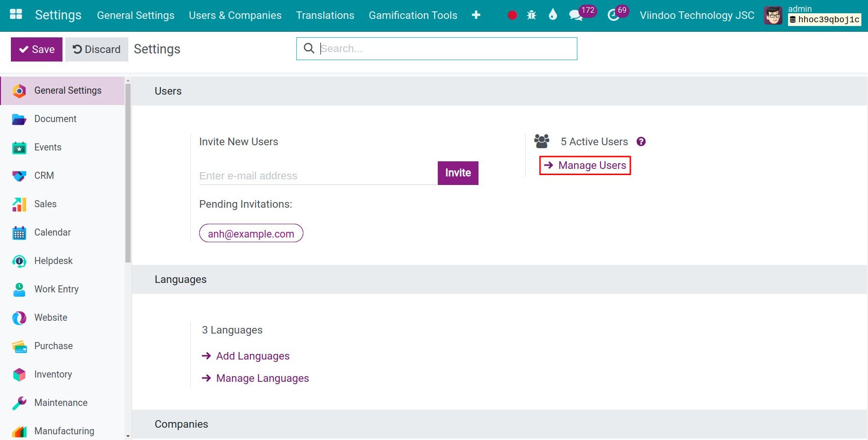Image resolution: width=868 pixels, height=440 pixels.
Task: Open the Gamification Tools menu
Action: (x=413, y=15)
